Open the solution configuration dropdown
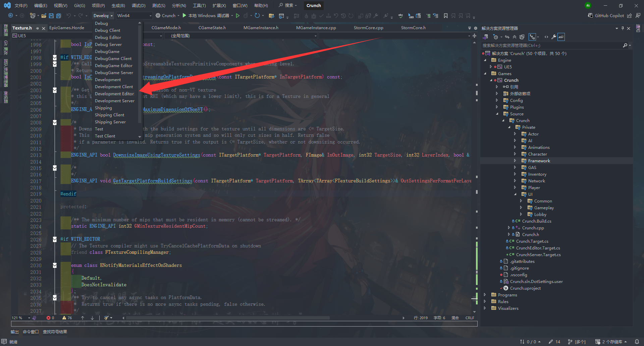644x346 pixels. (103, 16)
